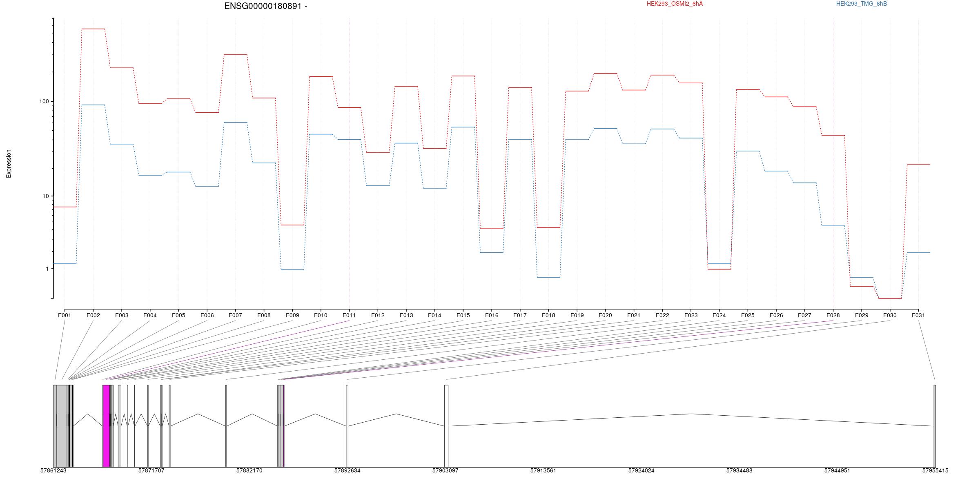980x490 pixels.
Task: Click the y-axis tick label 1
Action: [47, 269]
